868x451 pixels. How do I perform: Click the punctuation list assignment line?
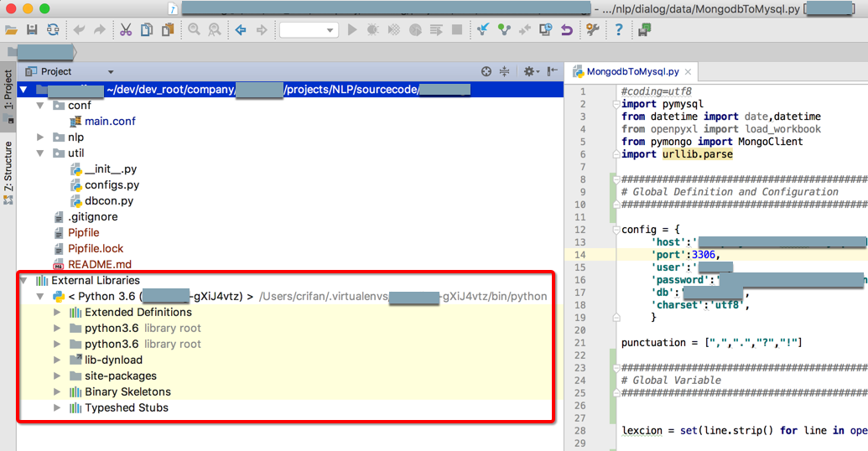(x=711, y=343)
